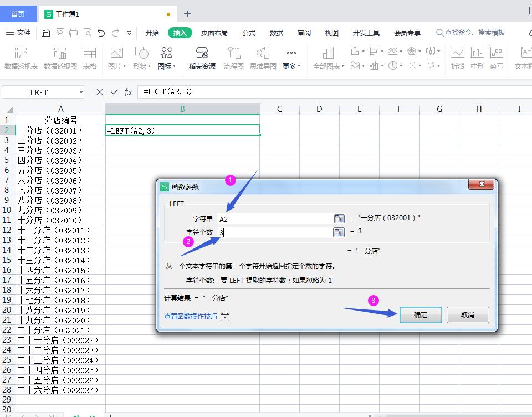Switch to the 视图 ribbon tab
This screenshot has height=417, width=532.
pyautogui.click(x=331, y=33)
